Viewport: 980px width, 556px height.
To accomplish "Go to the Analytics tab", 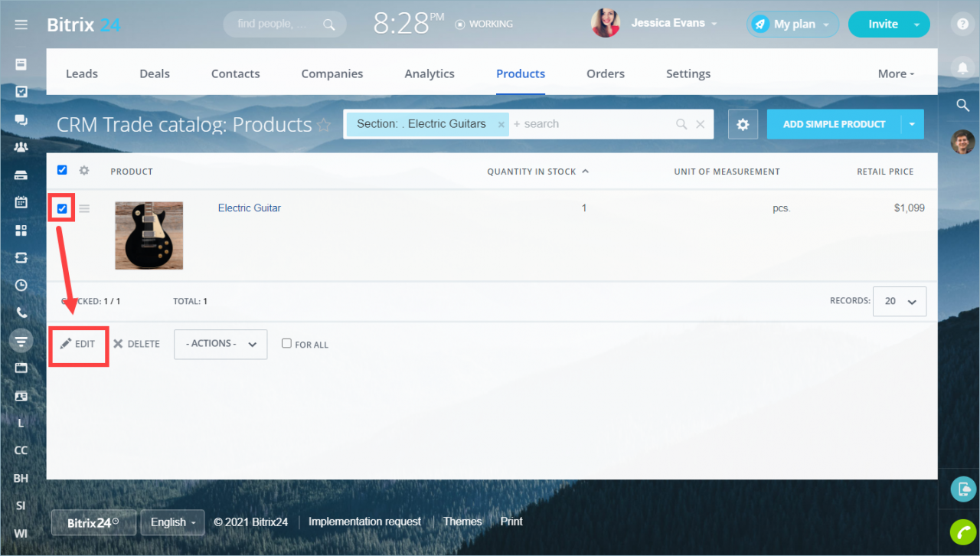I will pos(430,74).
